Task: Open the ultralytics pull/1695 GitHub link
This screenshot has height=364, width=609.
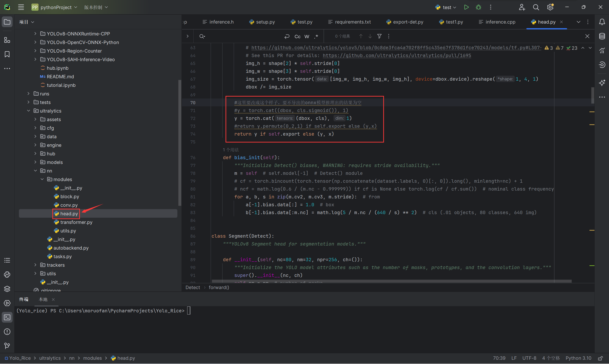Action: pos(397,55)
